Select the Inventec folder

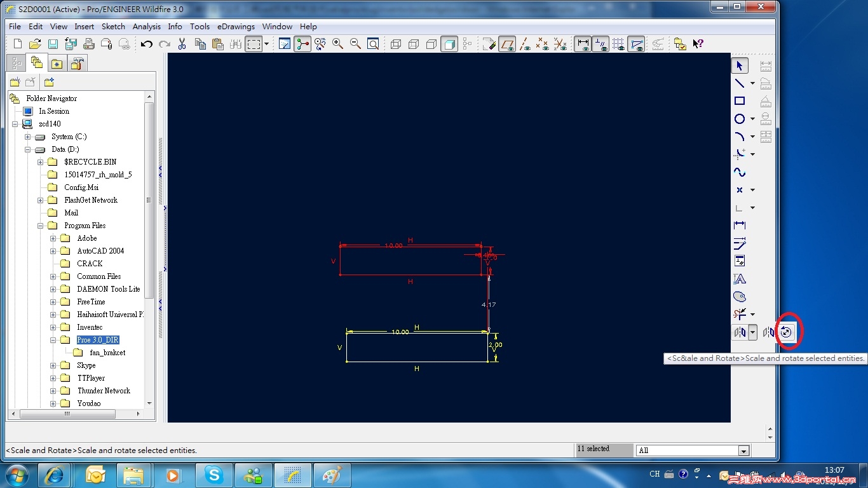[x=90, y=327]
